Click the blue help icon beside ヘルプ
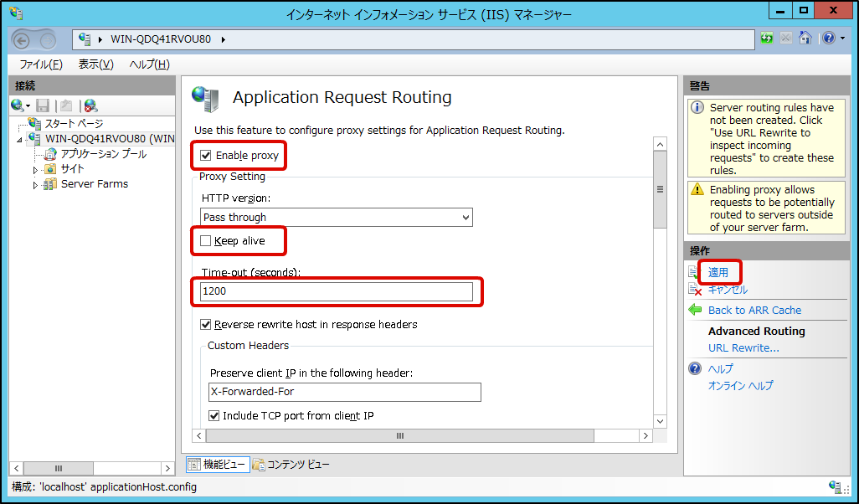 click(695, 368)
